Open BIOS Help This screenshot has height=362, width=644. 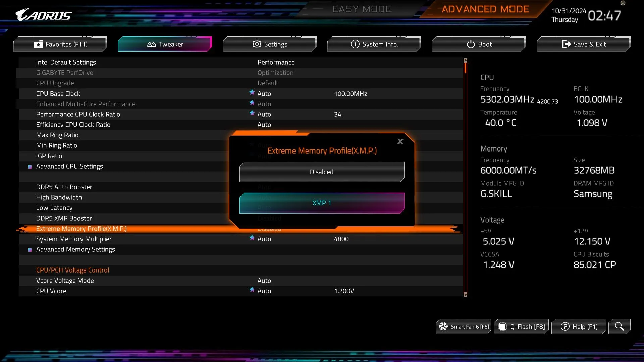click(x=579, y=326)
